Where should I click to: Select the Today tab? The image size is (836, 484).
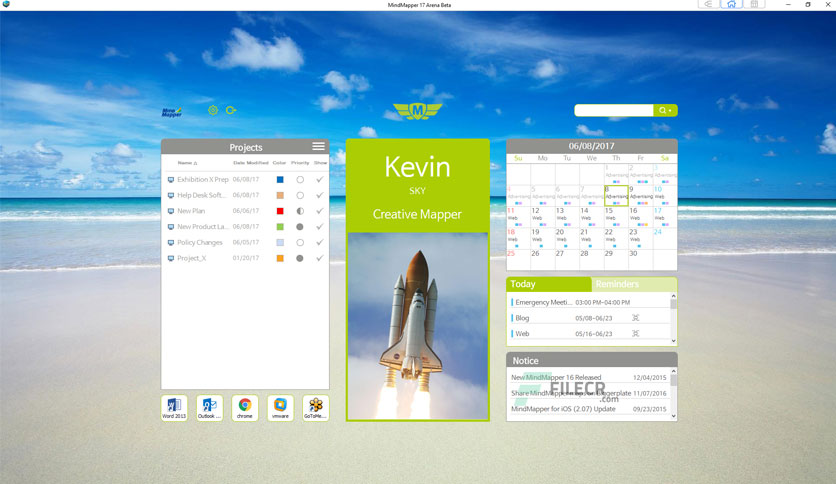pos(549,284)
